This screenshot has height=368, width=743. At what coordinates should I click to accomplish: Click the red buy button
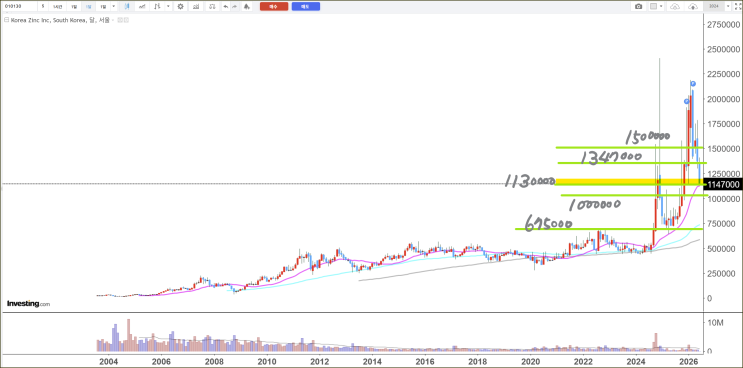pos(274,6)
